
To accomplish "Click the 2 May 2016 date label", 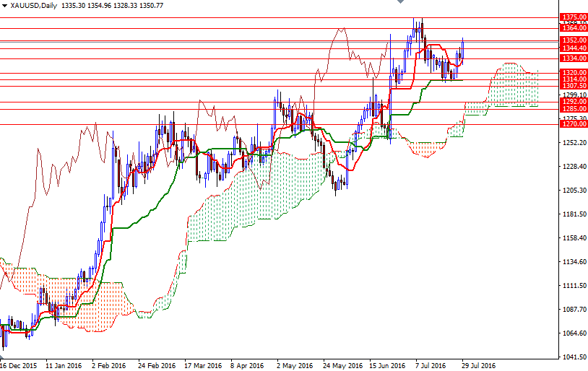I will (294, 365).
